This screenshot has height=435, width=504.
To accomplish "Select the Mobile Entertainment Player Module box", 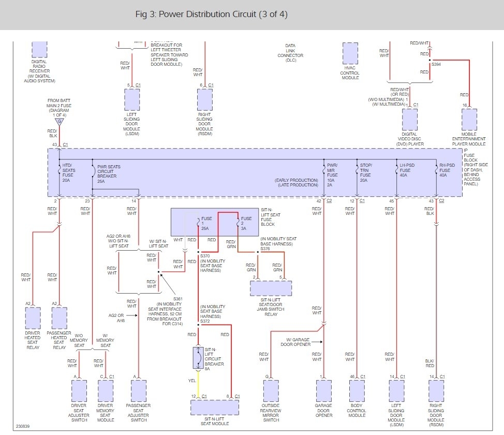I will coord(469,120).
